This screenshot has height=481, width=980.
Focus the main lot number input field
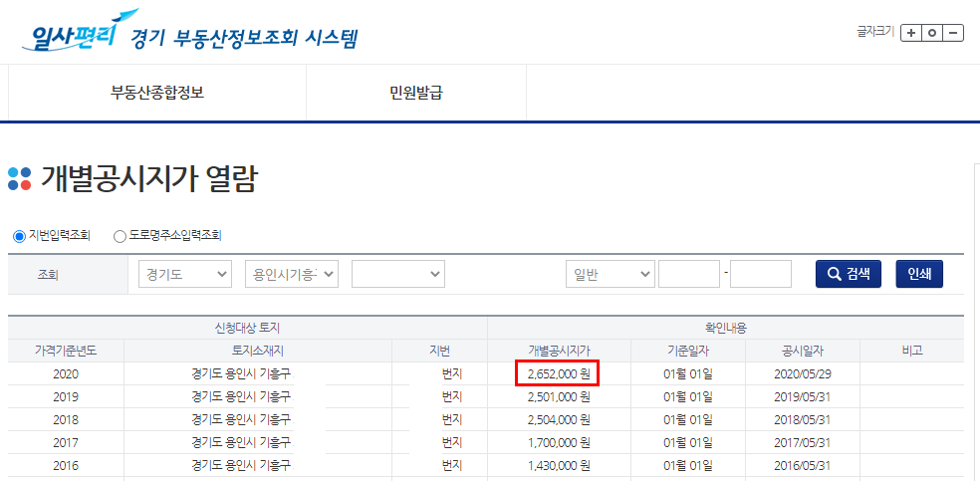689,274
